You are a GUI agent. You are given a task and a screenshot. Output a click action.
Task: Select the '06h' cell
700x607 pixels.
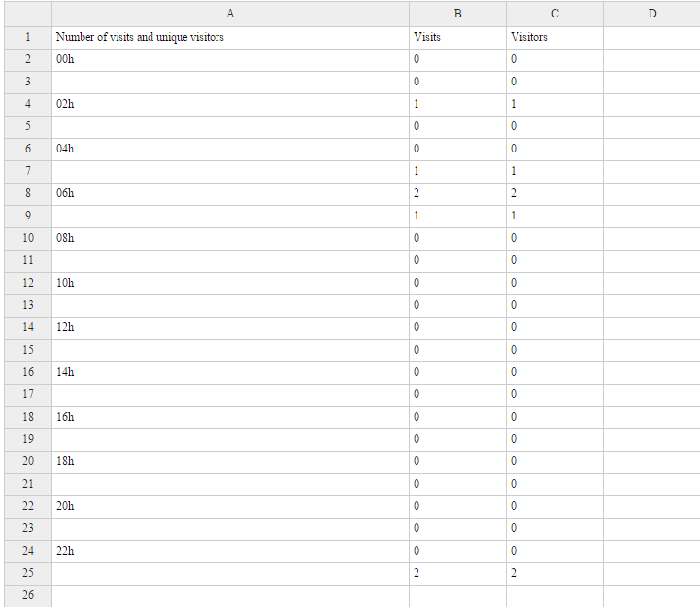pos(230,194)
